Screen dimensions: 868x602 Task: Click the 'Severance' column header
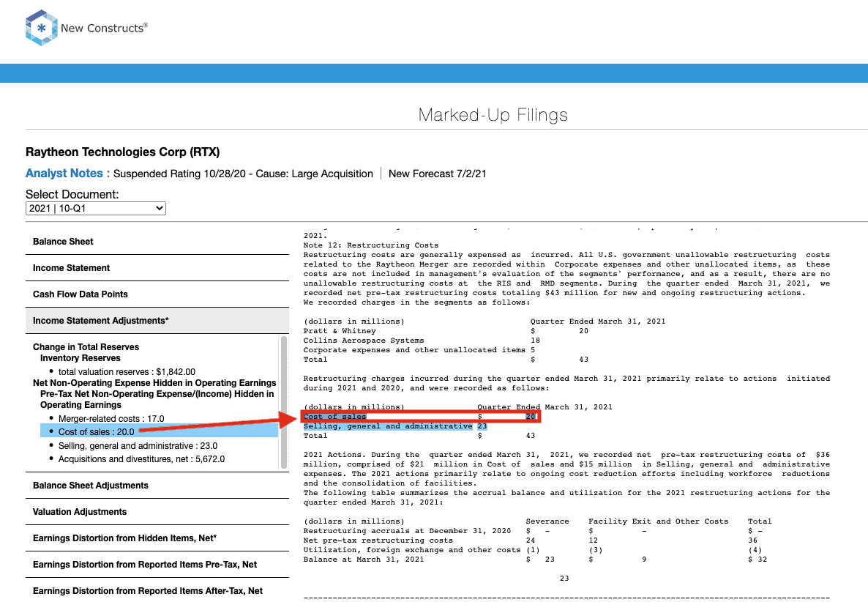547,521
